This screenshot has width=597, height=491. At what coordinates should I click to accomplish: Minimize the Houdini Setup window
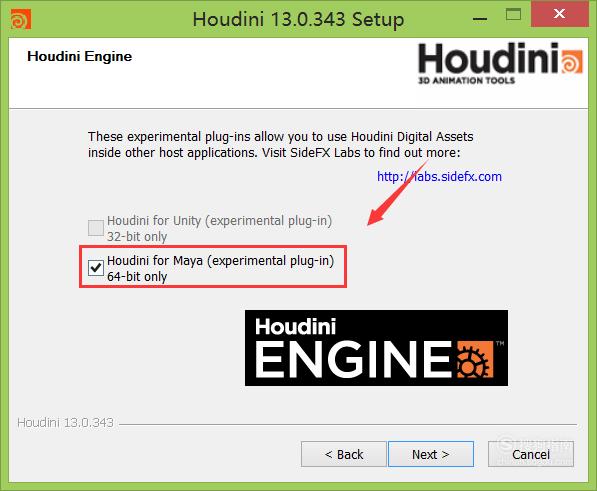480,18
